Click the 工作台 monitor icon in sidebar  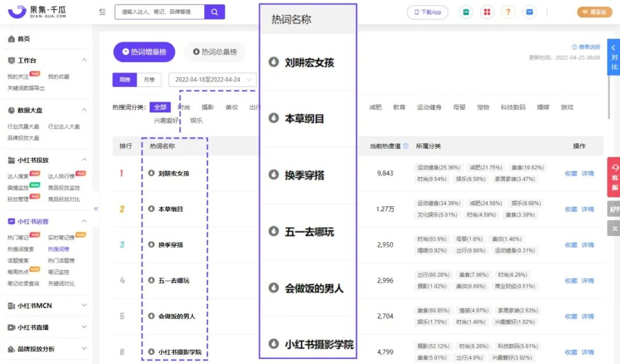pos(11,60)
